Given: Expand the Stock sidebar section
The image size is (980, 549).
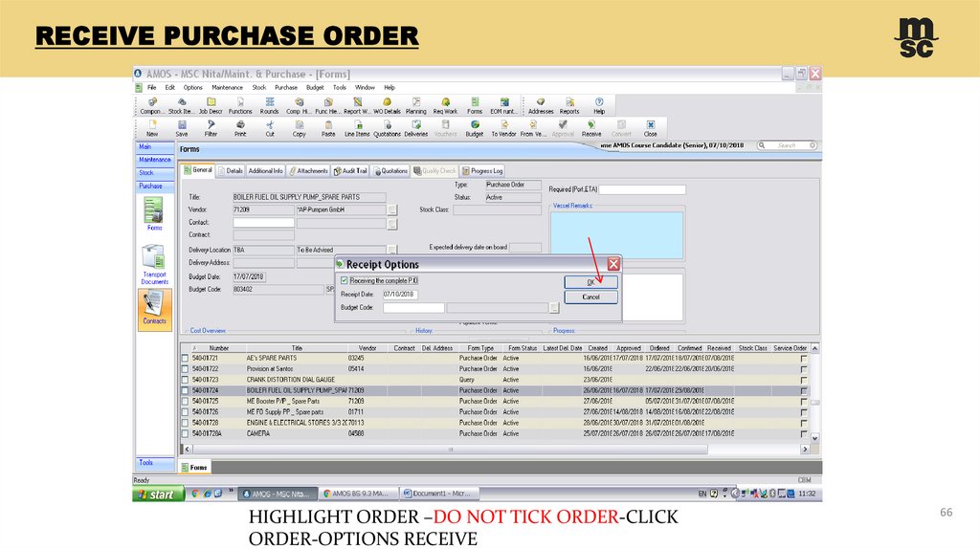Looking at the screenshot, I should [154, 173].
